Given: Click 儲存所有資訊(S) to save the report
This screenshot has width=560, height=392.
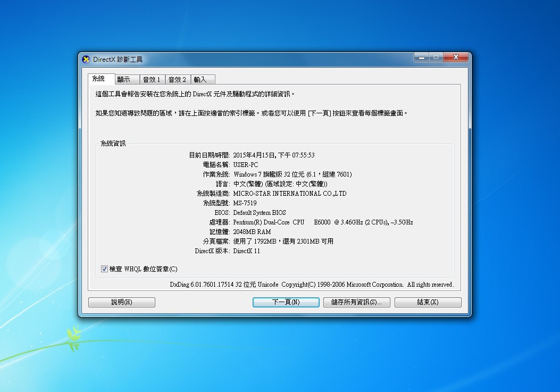Looking at the screenshot, I should pyautogui.click(x=356, y=302).
